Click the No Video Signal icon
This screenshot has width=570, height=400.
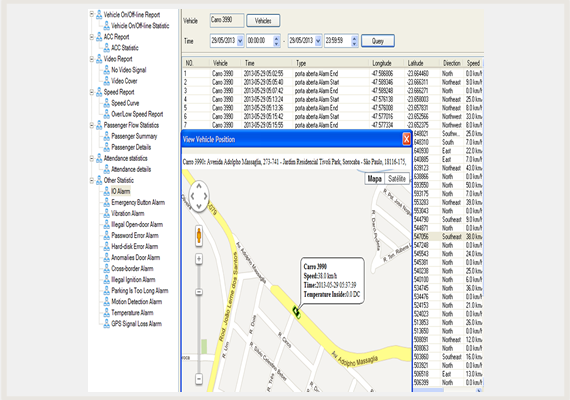(x=107, y=70)
